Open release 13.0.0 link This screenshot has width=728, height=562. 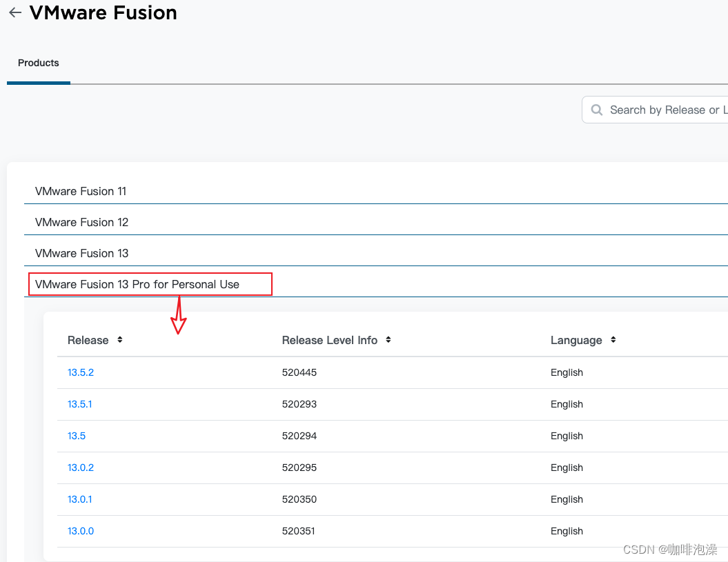click(x=81, y=531)
